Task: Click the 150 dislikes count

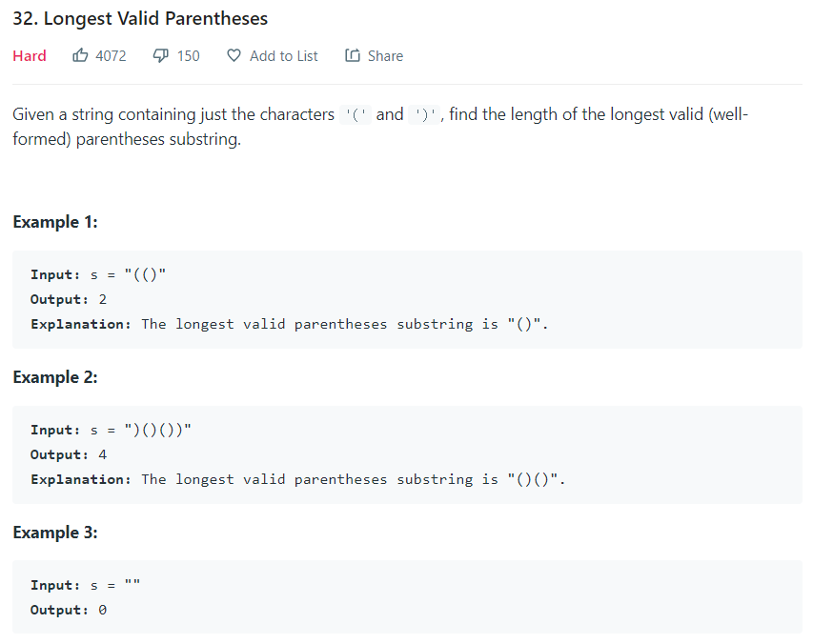Action: click(x=188, y=56)
